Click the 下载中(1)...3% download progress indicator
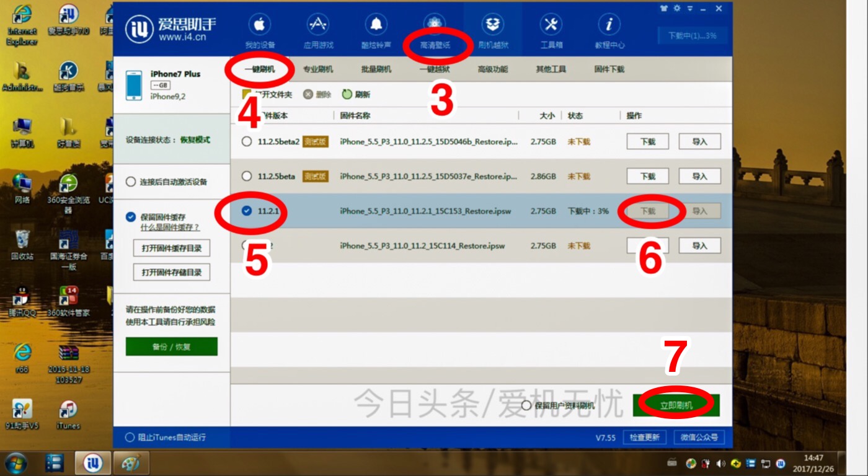 coord(692,35)
